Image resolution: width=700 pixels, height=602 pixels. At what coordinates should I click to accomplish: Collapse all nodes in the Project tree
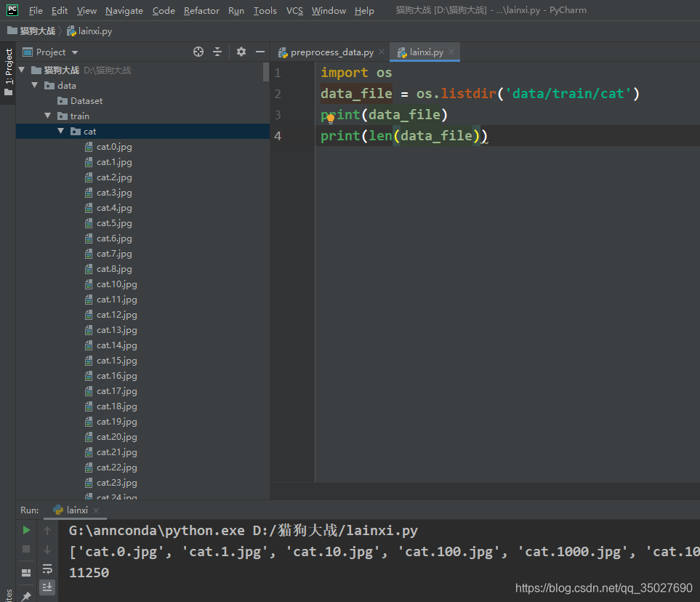click(217, 52)
